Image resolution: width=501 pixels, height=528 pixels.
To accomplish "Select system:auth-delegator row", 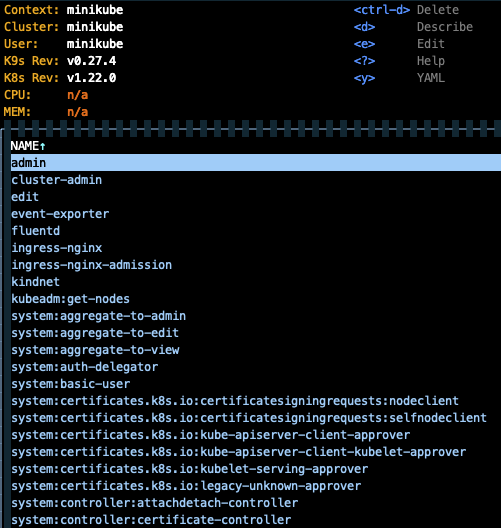I will click(x=256, y=367).
